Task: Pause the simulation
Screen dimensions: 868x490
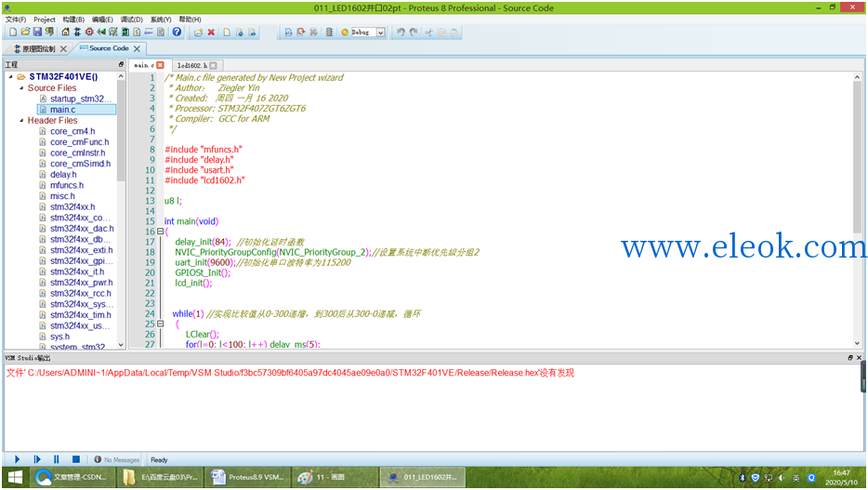Action: [x=57, y=459]
